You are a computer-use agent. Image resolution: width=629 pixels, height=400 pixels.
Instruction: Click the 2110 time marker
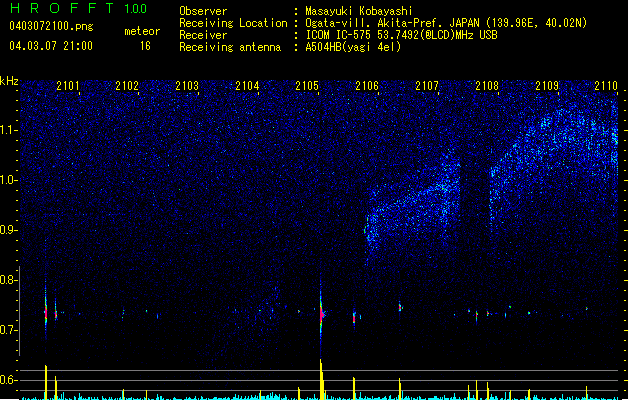606,86
